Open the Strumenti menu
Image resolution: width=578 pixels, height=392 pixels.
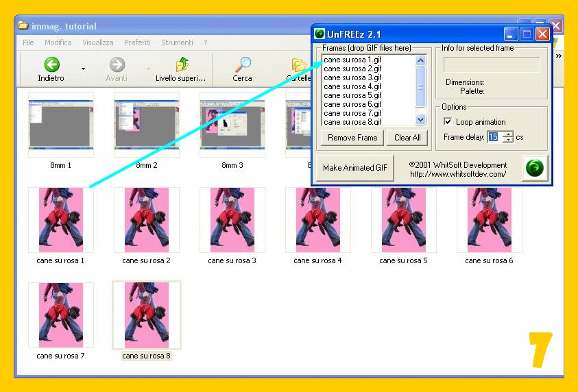tap(177, 42)
